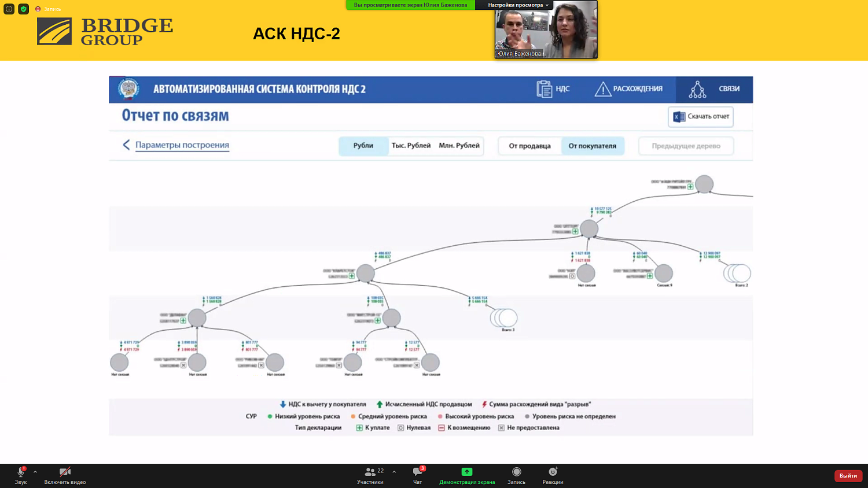Click the Zoom meeting info icon
868x488 pixels.
pos(9,9)
